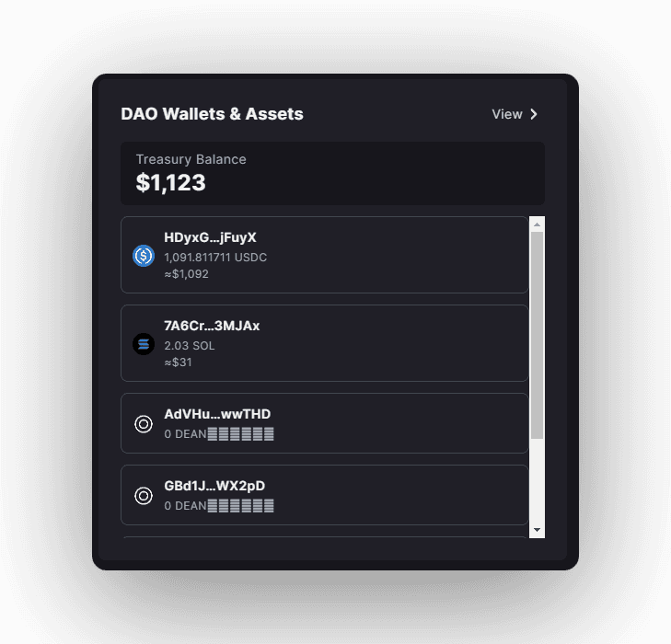The image size is (671, 644).
Task: Click the DAO Wallets & Assets heading
Action: [212, 114]
